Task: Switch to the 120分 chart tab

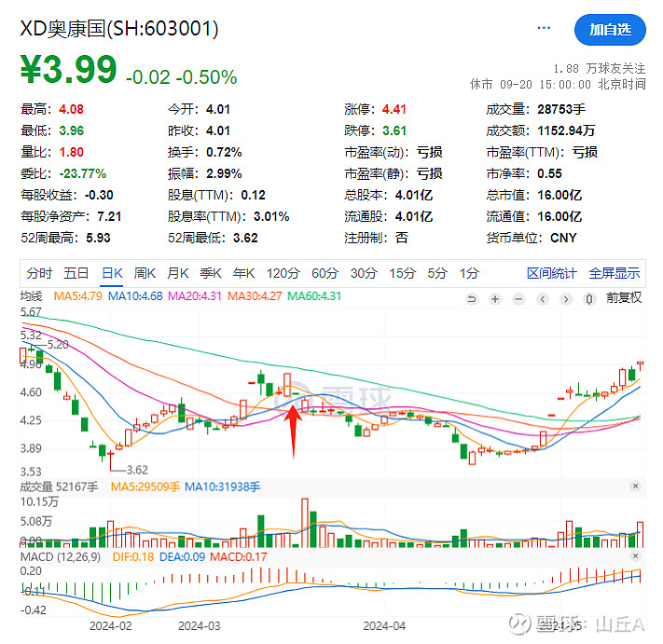Action: (283, 273)
